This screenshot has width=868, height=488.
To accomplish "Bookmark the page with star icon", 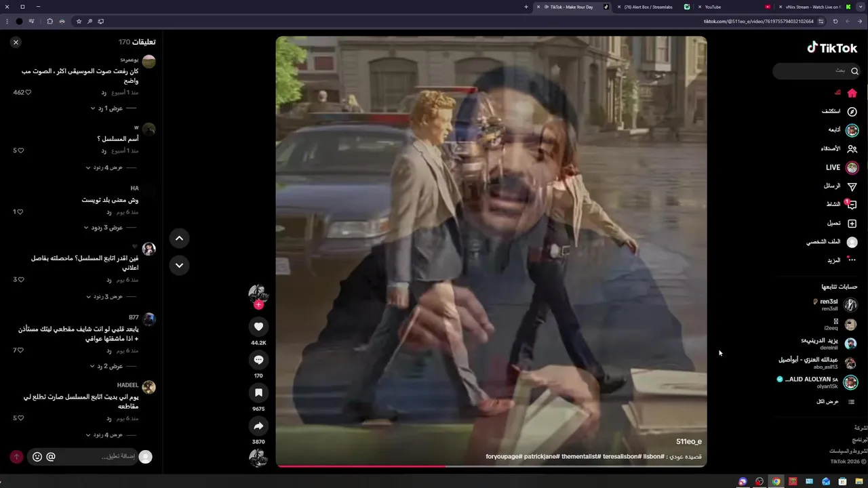I will (79, 21).
